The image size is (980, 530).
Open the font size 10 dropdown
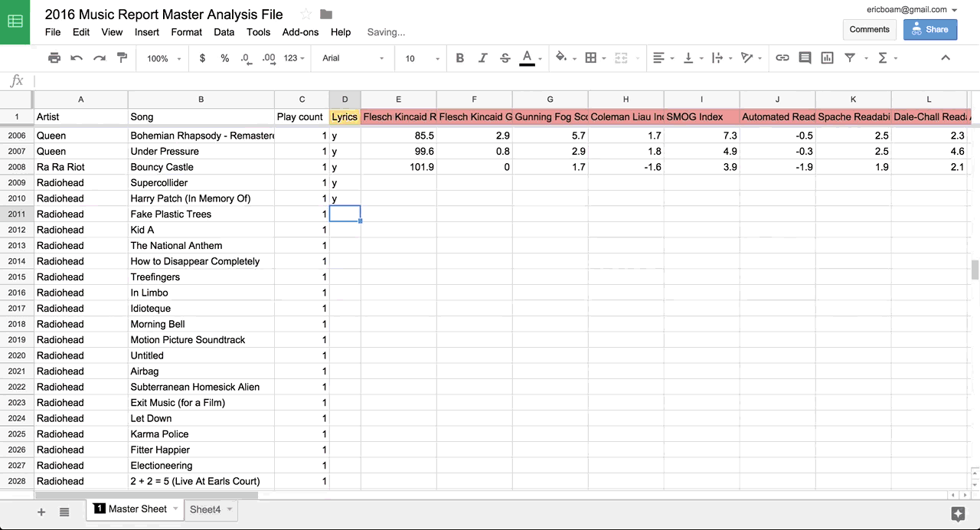tap(423, 58)
